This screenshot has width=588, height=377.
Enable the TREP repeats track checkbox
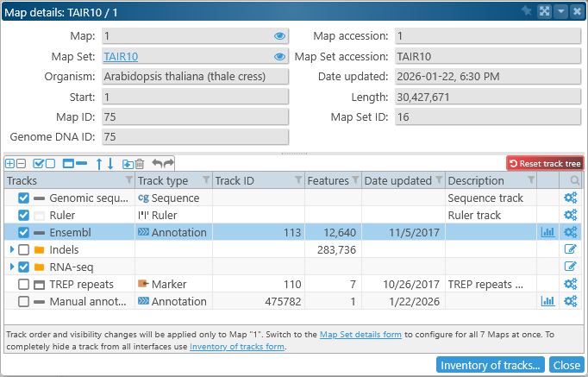24,284
